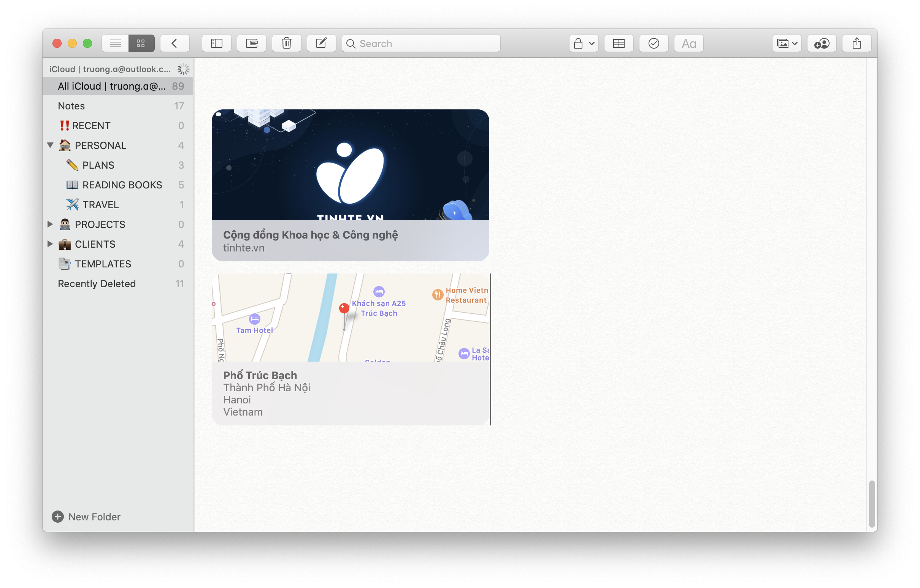The height and width of the screenshot is (588, 920).
Task: Click the PROJECTS person icon
Action: [65, 224]
